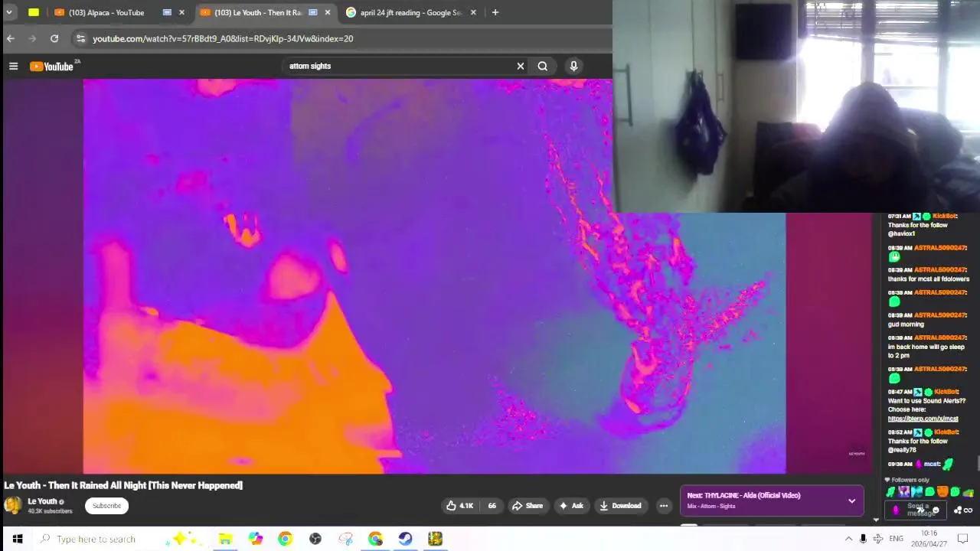Share the Le Youth video
Screen dimensions: 980x551
(528, 506)
